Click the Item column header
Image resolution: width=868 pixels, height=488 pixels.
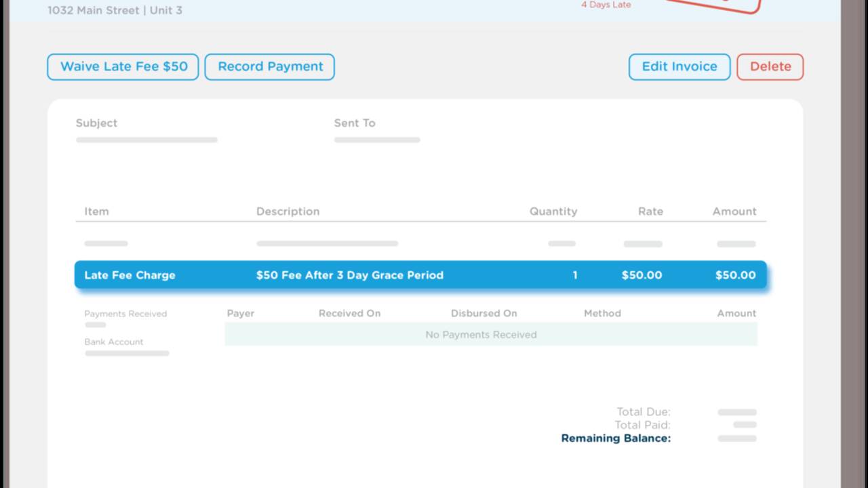pyautogui.click(x=96, y=211)
